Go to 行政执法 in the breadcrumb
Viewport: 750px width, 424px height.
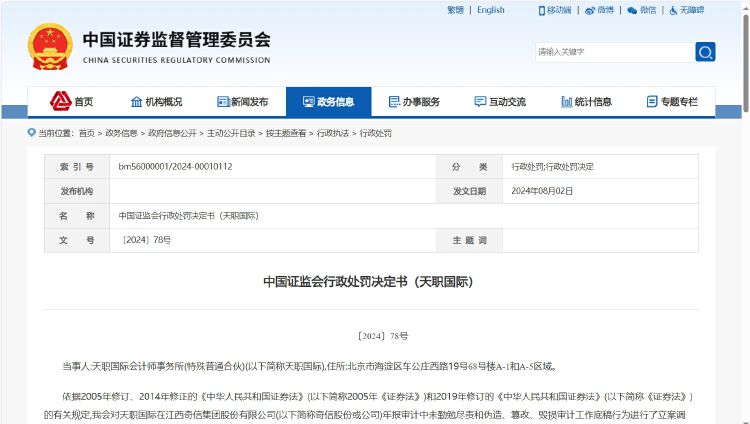click(x=332, y=133)
